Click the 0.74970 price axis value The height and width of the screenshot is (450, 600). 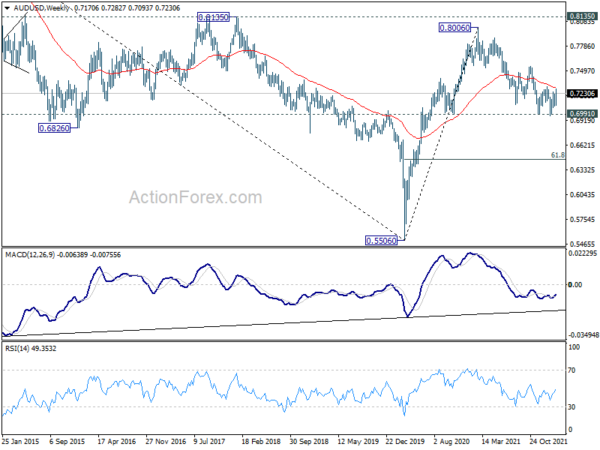[x=582, y=71]
